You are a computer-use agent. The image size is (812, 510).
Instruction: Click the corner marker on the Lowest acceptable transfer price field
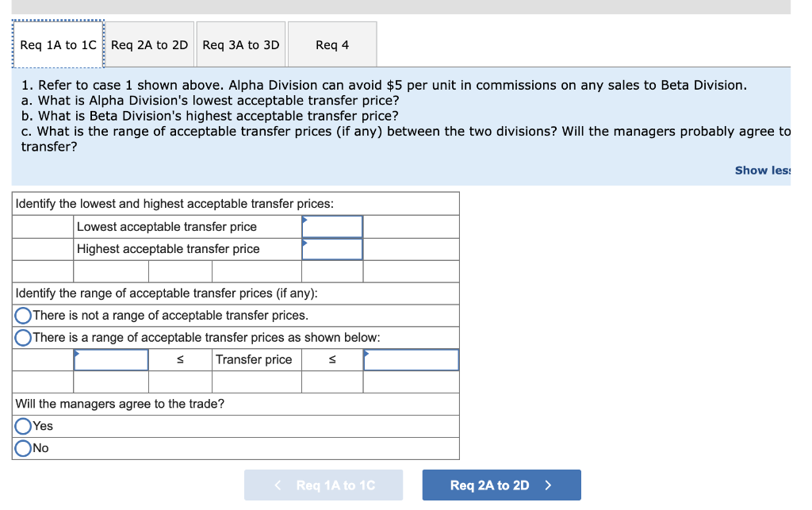(x=304, y=220)
